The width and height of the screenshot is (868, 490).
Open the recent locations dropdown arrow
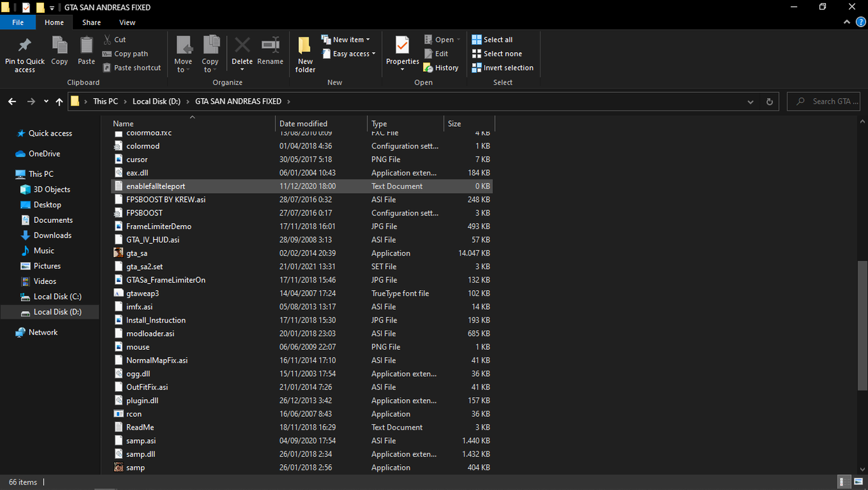(46, 102)
